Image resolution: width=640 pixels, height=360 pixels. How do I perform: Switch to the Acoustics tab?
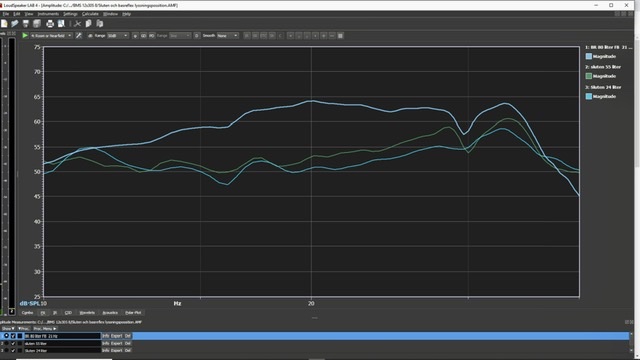tap(110, 313)
